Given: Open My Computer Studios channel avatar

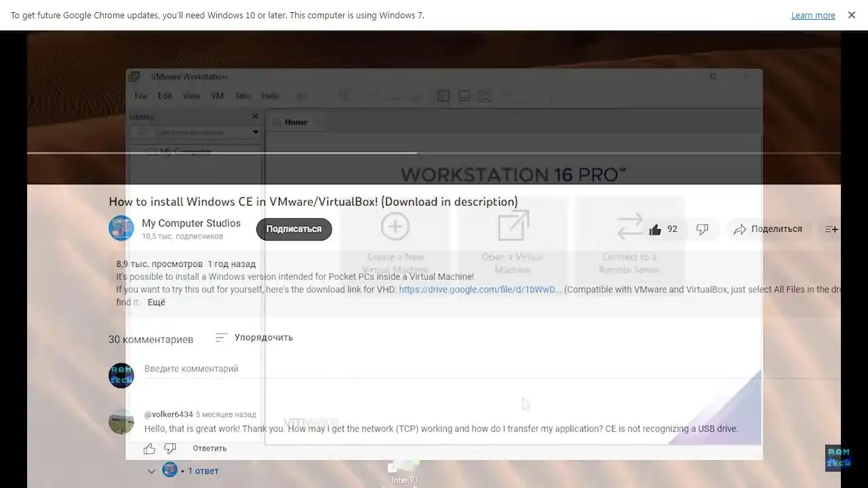Looking at the screenshot, I should point(121,228).
